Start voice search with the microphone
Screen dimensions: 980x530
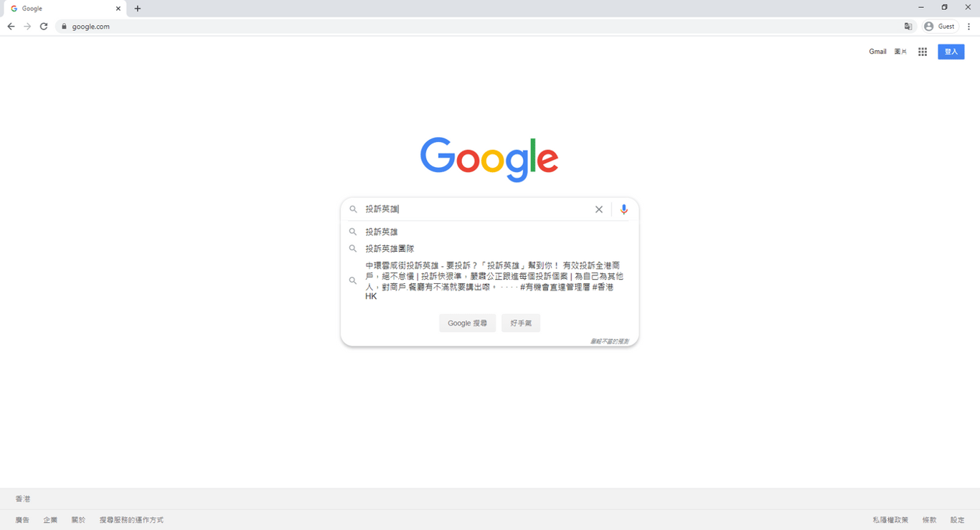point(624,209)
